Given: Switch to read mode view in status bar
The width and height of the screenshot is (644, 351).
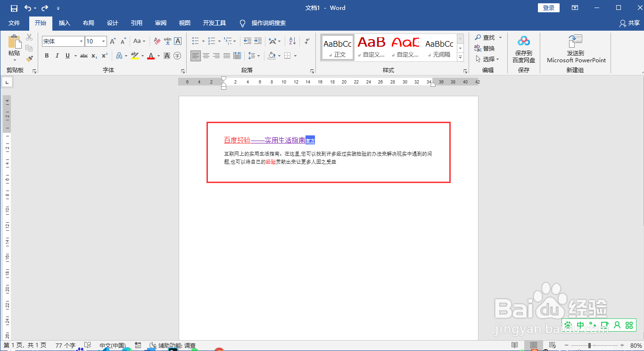Looking at the screenshot, I should pyautogui.click(x=515, y=345).
